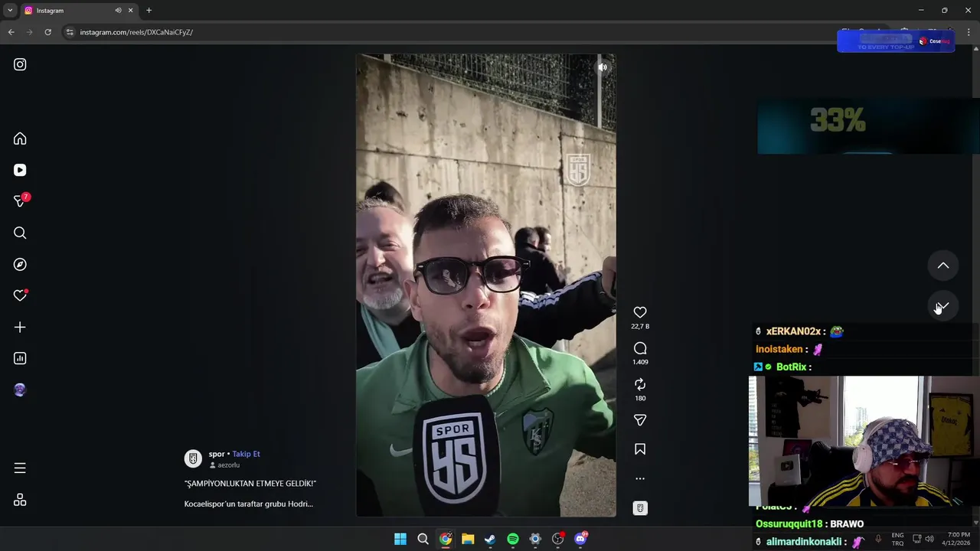Open Instagram logo home link
Viewport: 980px width, 551px height.
(x=20, y=64)
